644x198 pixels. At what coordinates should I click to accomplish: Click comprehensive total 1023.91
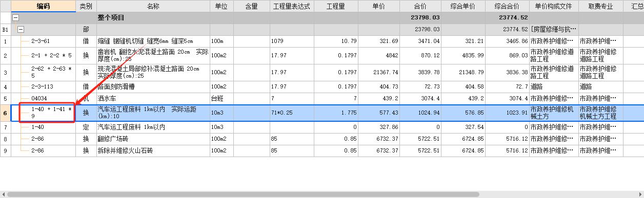[x=507, y=113]
